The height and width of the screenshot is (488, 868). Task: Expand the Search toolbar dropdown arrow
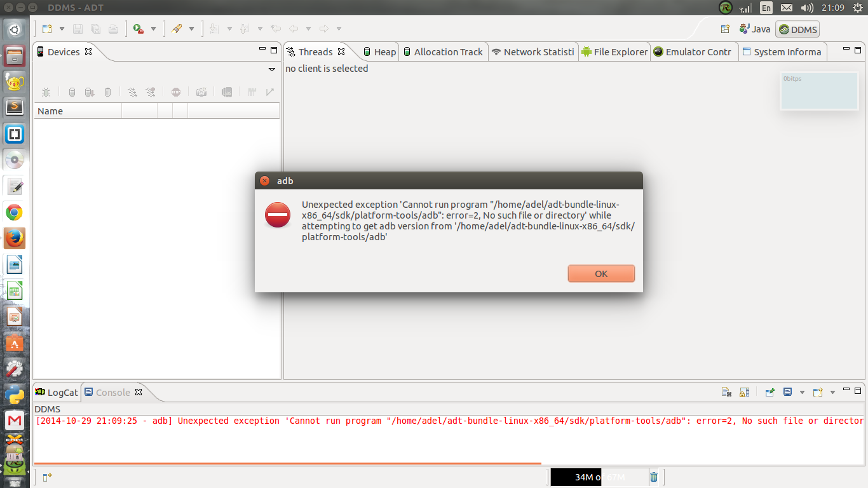(x=191, y=29)
